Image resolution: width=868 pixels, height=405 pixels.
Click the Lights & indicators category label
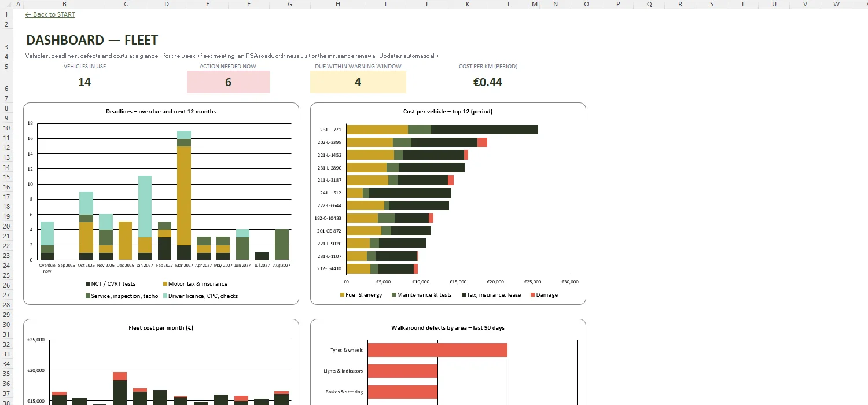coord(343,371)
